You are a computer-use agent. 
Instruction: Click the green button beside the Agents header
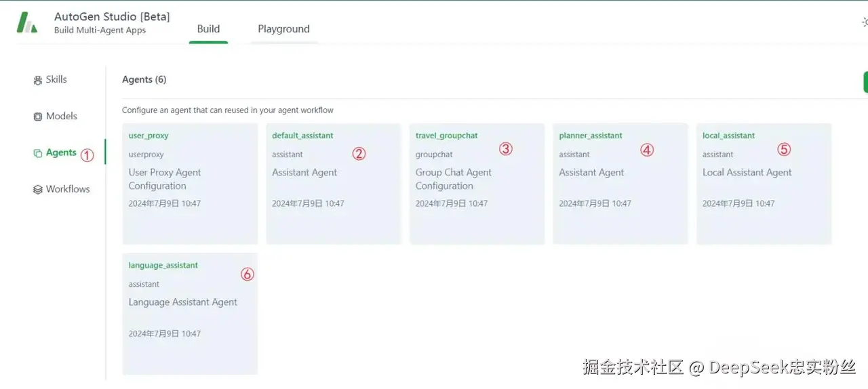click(865, 82)
